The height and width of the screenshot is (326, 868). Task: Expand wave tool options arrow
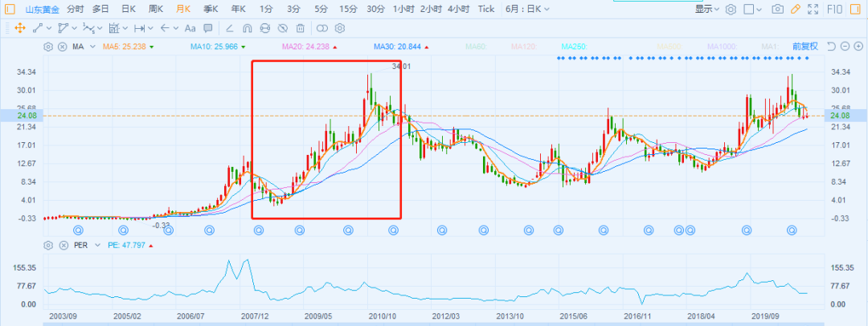(100, 27)
